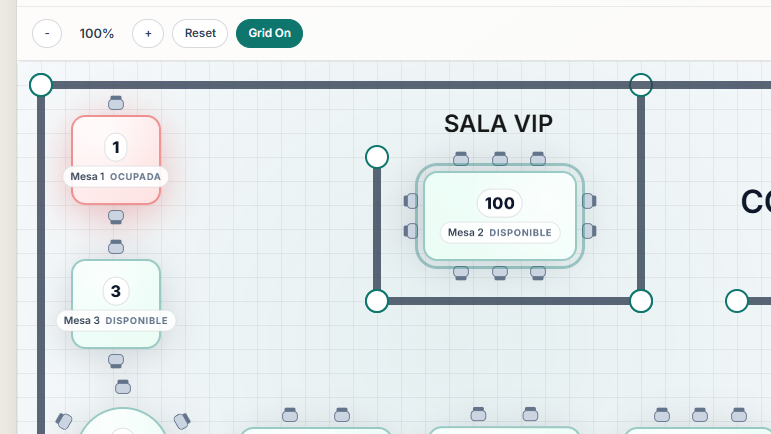Select occupied table Mesa 1
Image resolution: width=771 pixels, height=434 pixels.
coord(116,160)
